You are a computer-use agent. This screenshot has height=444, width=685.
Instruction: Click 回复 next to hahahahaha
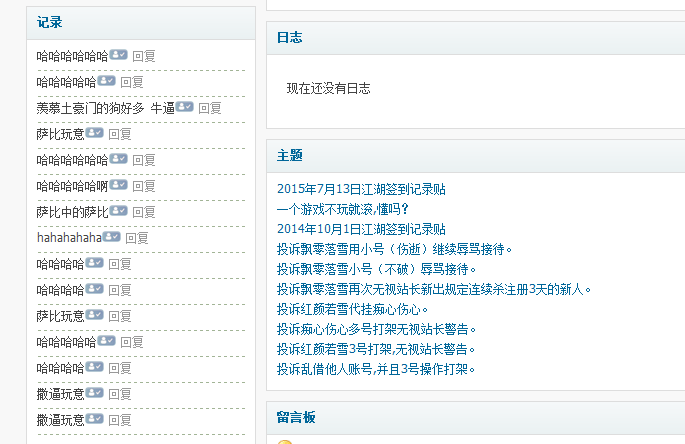(x=137, y=238)
